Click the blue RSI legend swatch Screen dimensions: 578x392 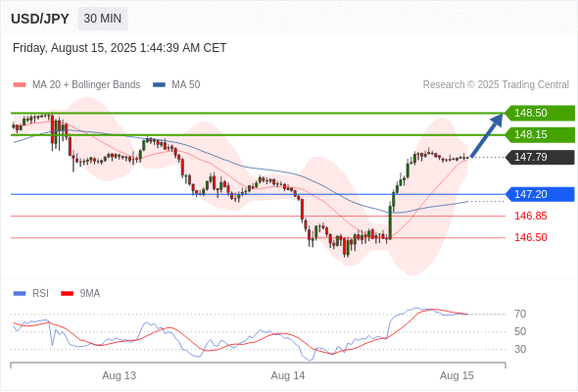coord(20,294)
